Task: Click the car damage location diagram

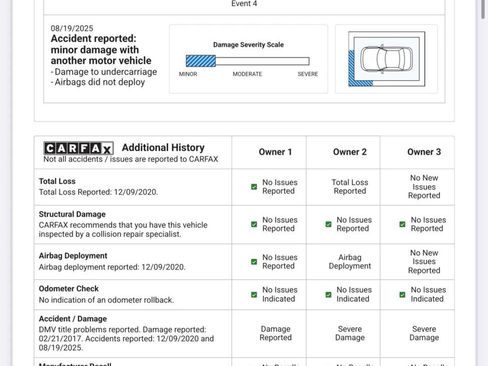Action: point(386,59)
